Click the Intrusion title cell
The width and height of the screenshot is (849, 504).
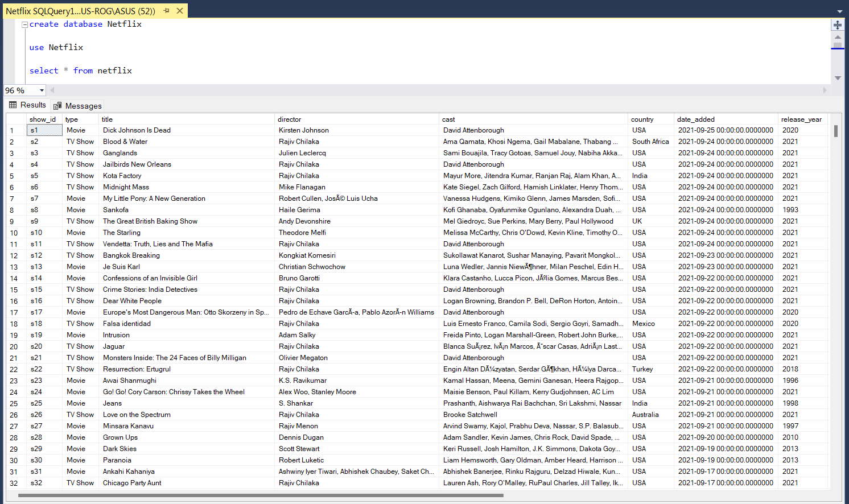(x=187, y=335)
